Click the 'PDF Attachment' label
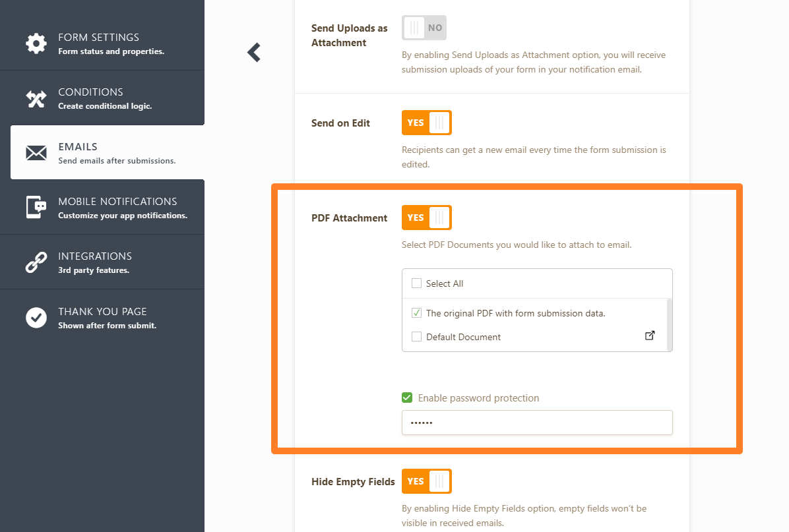The width and height of the screenshot is (789, 532). (x=349, y=218)
